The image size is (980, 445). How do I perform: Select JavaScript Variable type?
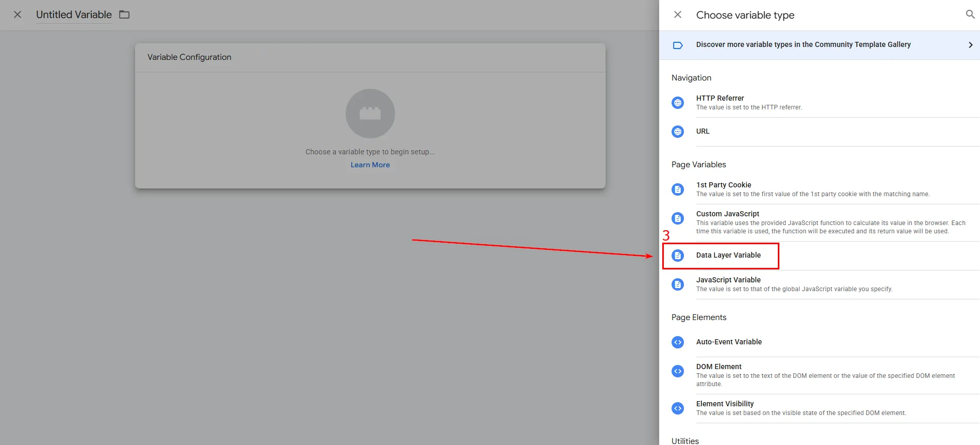tap(728, 280)
